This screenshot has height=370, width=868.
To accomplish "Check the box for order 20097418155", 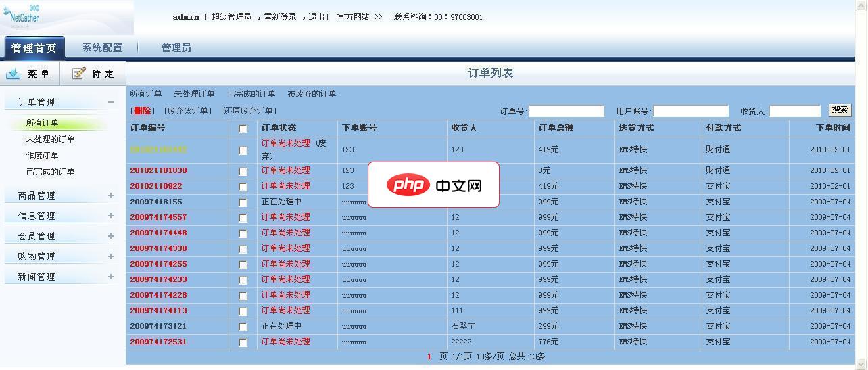I will pyautogui.click(x=243, y=202).
